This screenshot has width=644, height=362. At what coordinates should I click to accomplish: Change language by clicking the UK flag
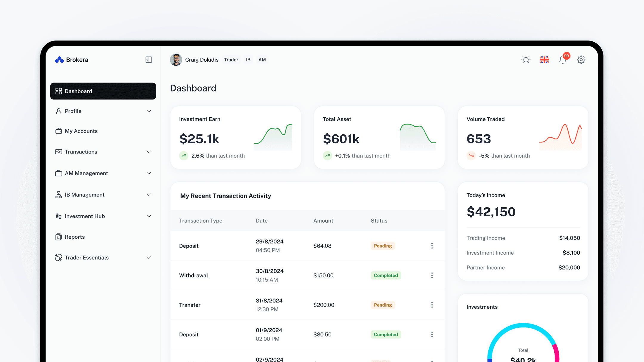[544, 60]
